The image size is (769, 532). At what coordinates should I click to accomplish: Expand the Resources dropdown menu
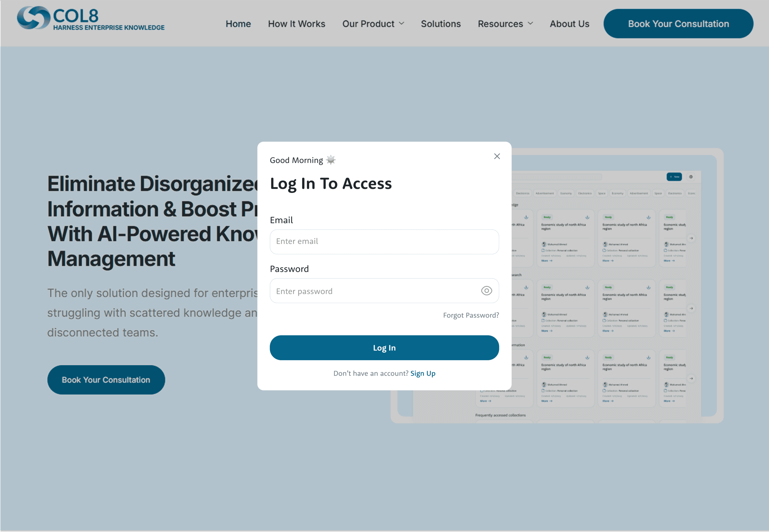[505, 24]
